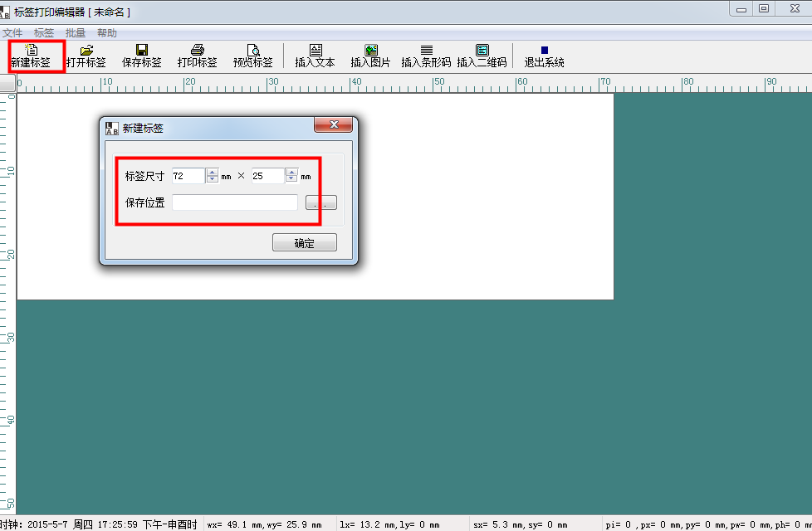Open the 批量 menu
Image resolution: width=812 pixels, height=531 pixels.
(x=76, y=33)
